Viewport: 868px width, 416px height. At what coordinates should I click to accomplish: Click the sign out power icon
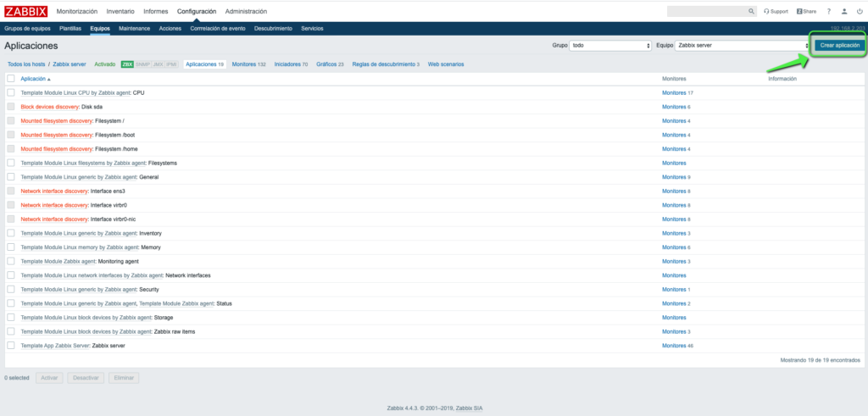[x=860, y=11]
